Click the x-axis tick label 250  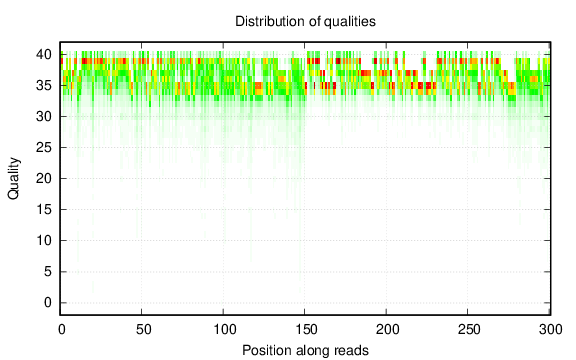point(469,330)
